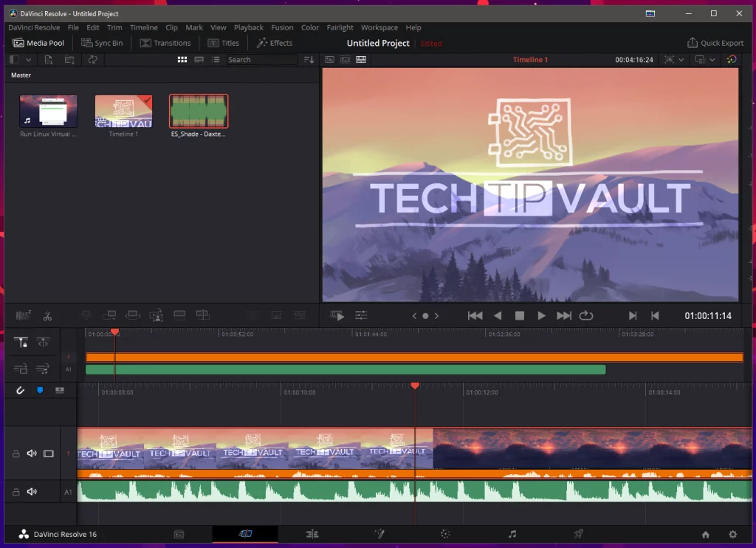Open the Clip menu
Screen dimensions: 756x548
pos(171,27)
